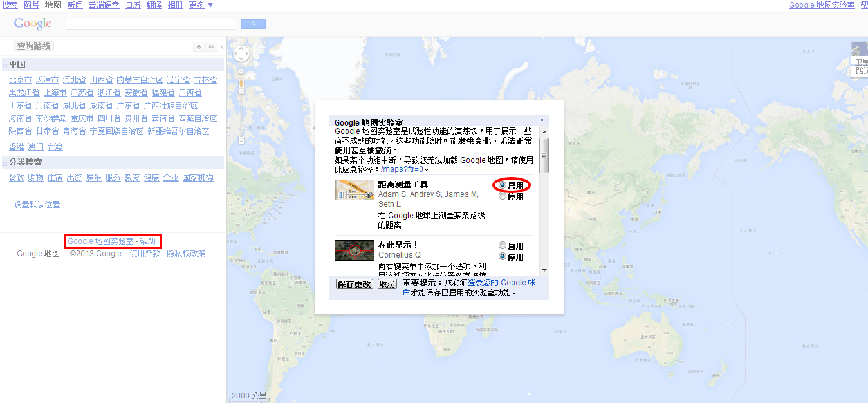Click the 北京市 link

click(x=21, y=80)
